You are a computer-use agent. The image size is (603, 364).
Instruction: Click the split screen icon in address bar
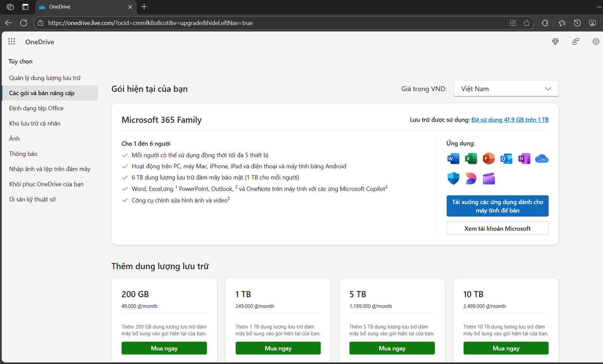tap(513, 23)
